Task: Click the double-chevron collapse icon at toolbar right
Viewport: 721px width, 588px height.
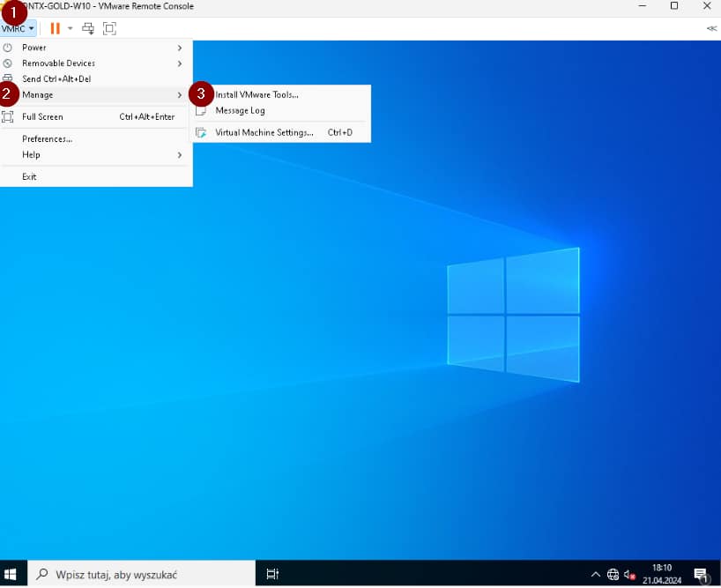Action: (711, 28)
